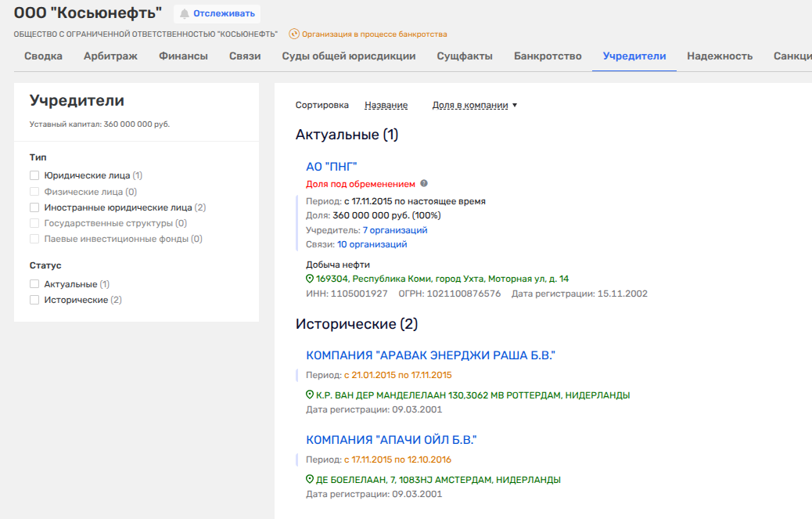Follow the 7 организаций founders link
812x519 pixels.
click(x=394, y=230)
